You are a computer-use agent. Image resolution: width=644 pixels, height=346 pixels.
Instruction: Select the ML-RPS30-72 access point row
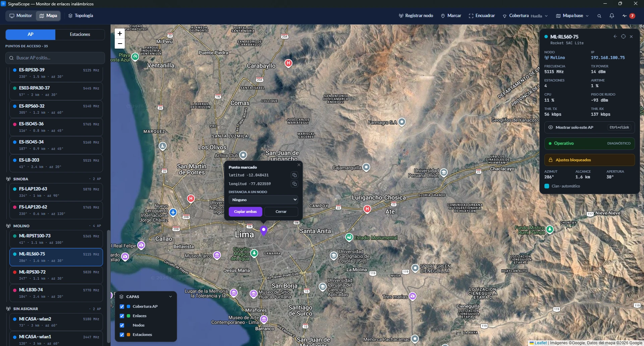56,275
